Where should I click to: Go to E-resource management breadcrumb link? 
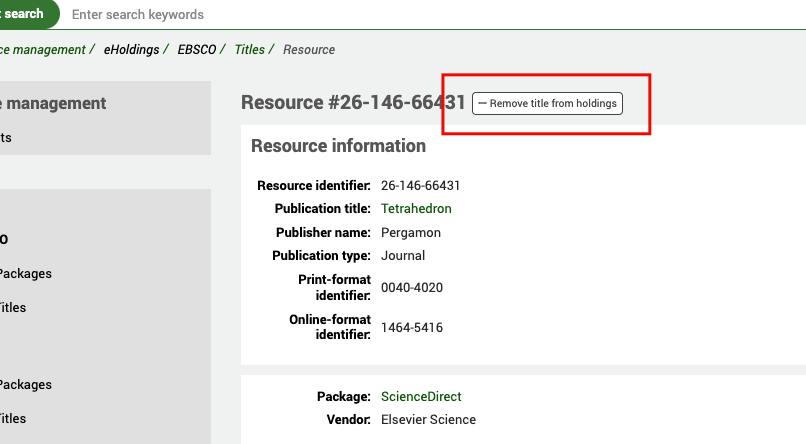pyautogui.click(x=42, y=49)
